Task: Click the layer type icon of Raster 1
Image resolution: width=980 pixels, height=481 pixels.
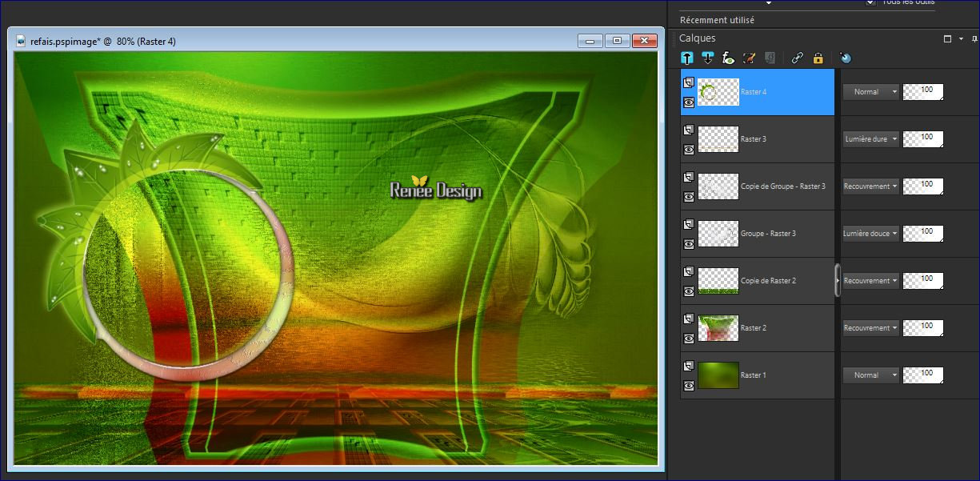Action: click(688, 366)
